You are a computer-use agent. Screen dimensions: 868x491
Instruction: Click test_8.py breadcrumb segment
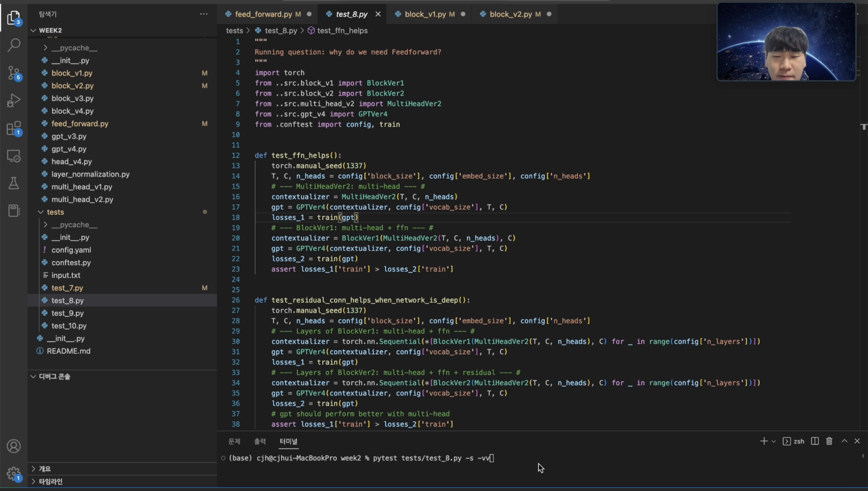(x=281, y=31)
